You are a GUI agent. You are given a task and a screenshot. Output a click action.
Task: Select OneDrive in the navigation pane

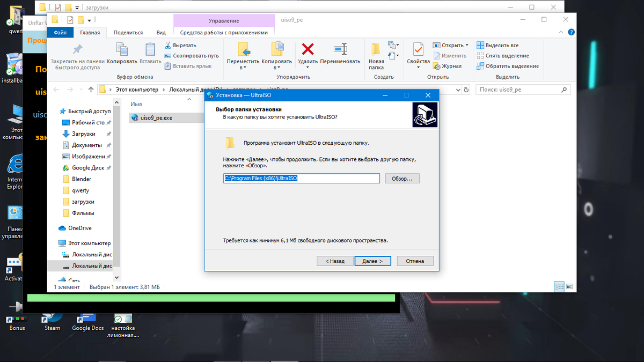(x=75, y=228)
